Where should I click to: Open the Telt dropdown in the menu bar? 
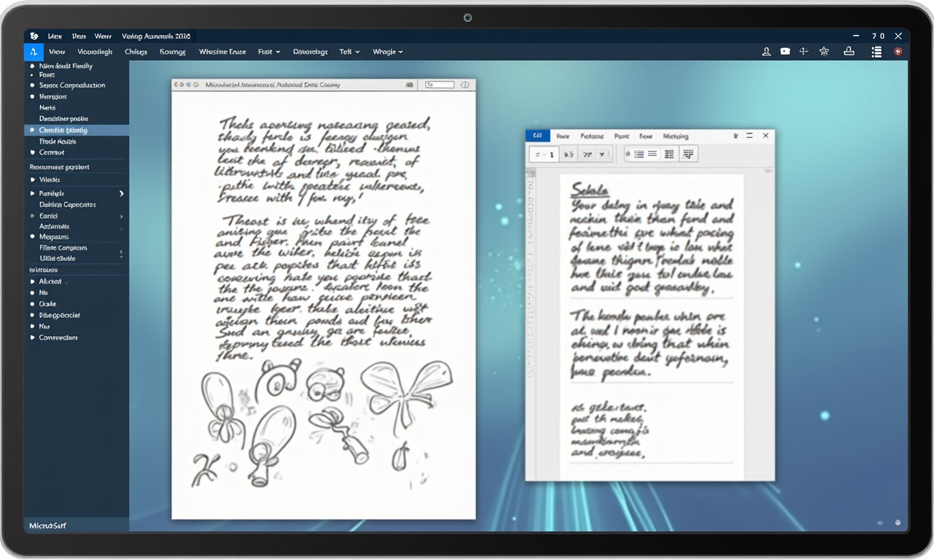pyautogui.click(x=348, y=52)
